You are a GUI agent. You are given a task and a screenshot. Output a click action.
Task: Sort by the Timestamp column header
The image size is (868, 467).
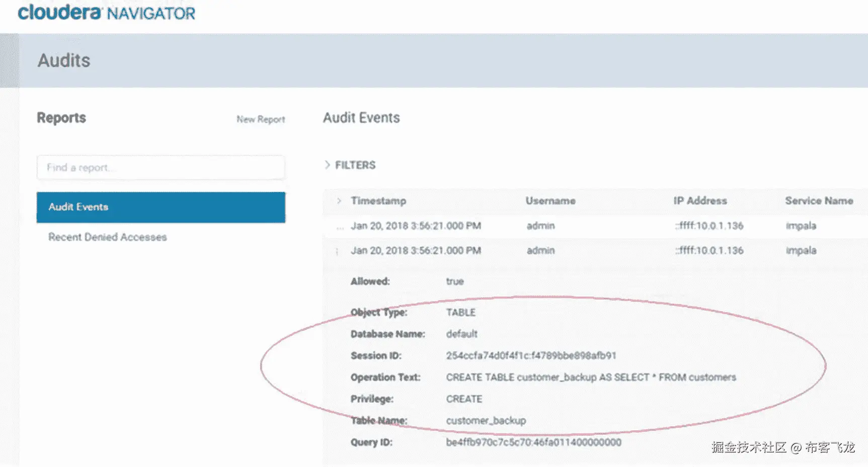(378, 201)
